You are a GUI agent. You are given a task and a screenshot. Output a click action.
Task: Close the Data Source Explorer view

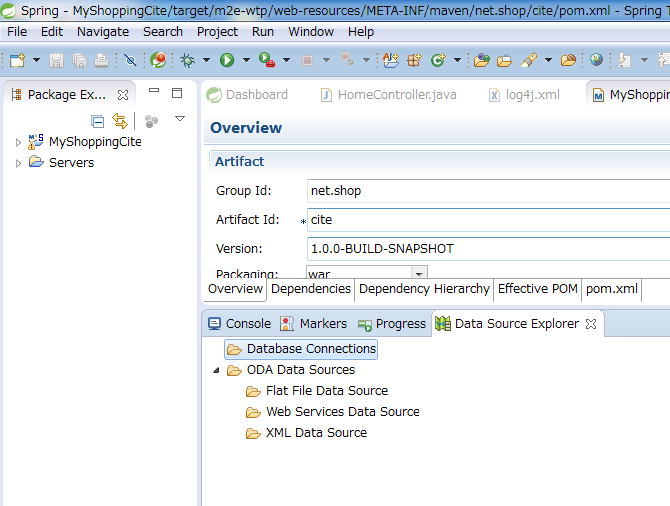tap(591, 324)
